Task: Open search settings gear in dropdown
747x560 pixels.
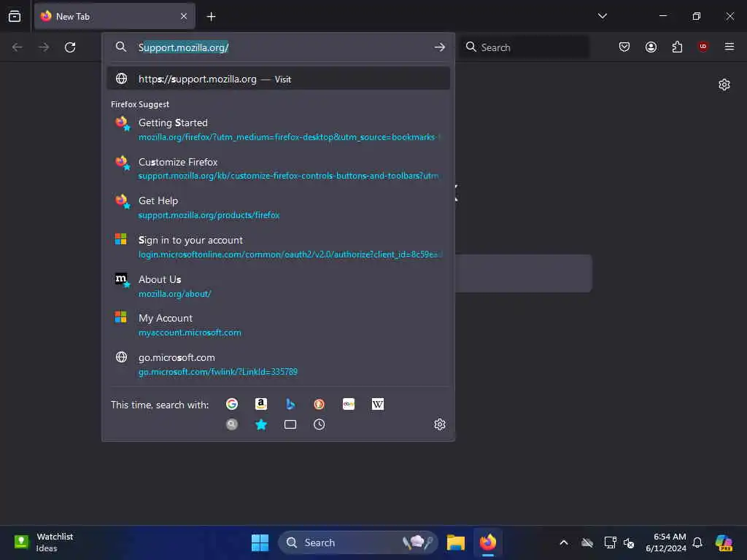Action: pyautogui.click(x=440, y=424)
